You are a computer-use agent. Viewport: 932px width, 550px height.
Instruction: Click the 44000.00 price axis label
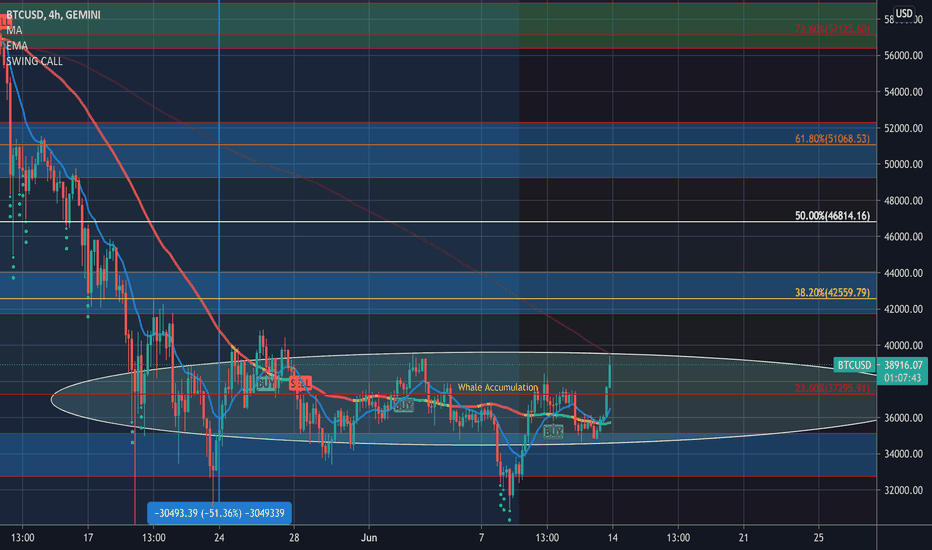903,273
